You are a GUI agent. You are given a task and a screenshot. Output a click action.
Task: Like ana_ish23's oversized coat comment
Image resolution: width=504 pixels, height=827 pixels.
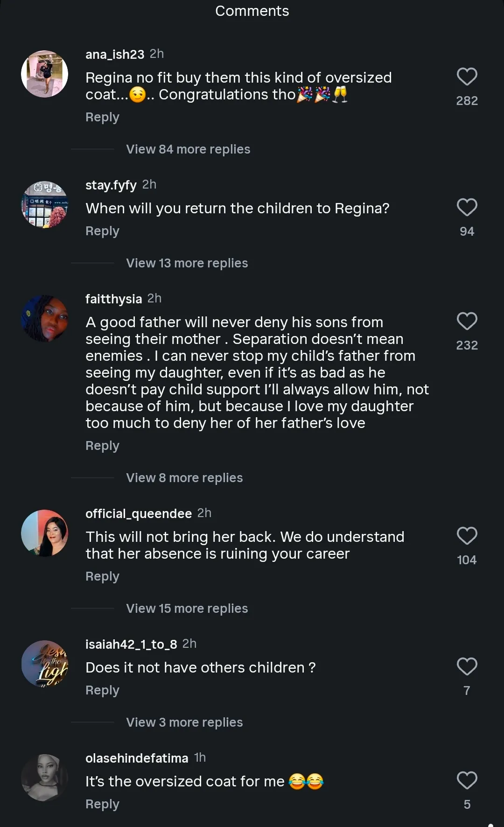point(467,77)
